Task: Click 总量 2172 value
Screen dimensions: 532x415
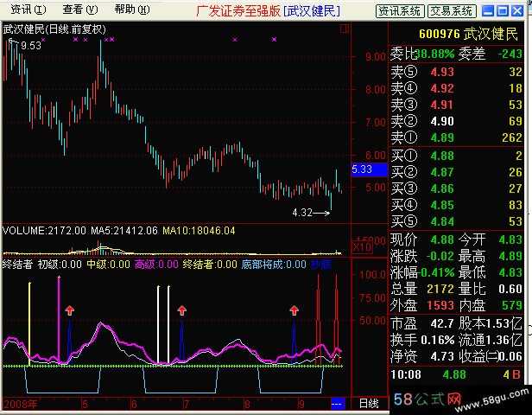Action: point(440,289)
